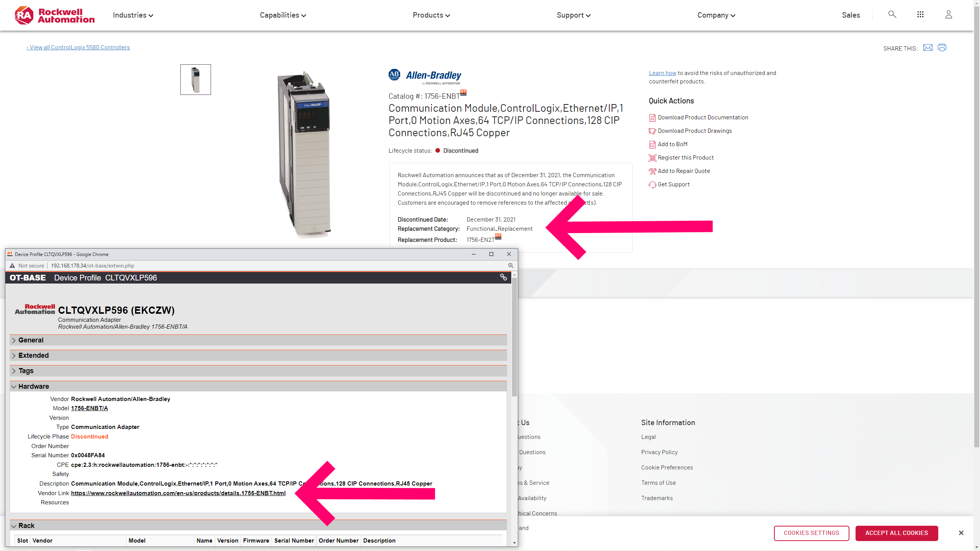980x551 pixels.
Task: Close the cookie banner with the X
Action: coord(961,533)
